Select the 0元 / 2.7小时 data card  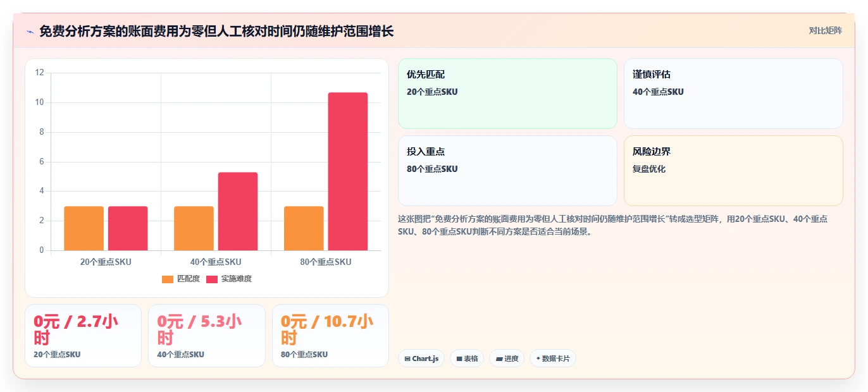(x=83, y=336)
